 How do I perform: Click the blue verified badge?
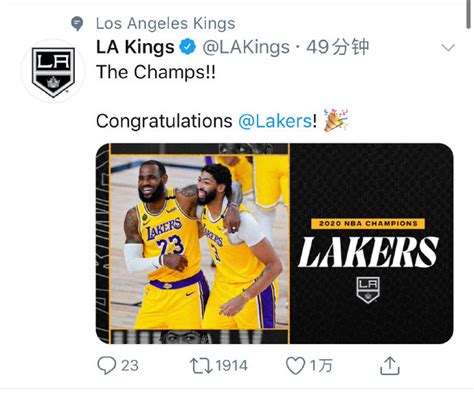(x=188, y=47)
